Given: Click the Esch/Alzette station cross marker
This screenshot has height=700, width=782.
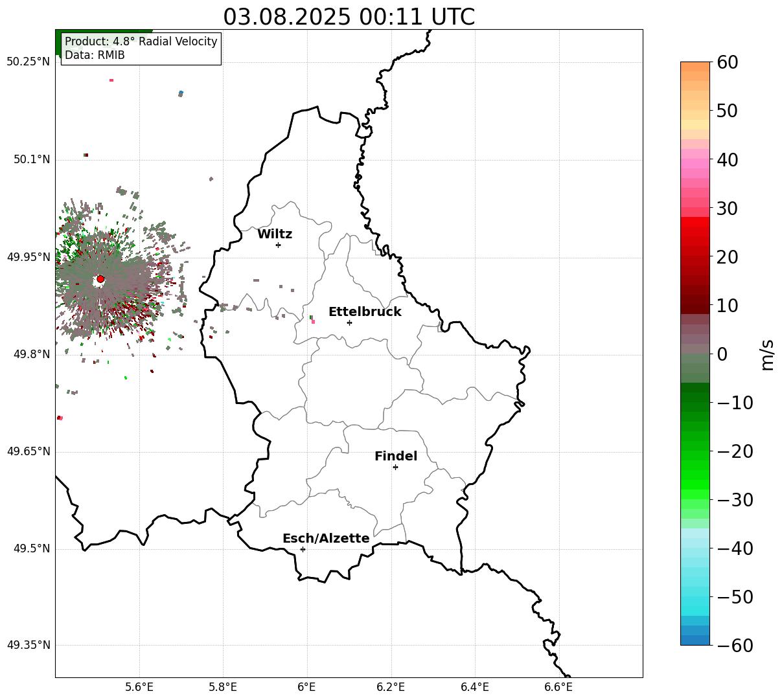Looking at the screenshot, I should click(x=303, y=549).
